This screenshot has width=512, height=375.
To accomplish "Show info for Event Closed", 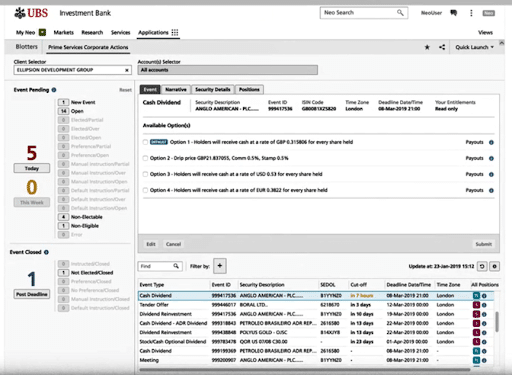I will [46, 252].
